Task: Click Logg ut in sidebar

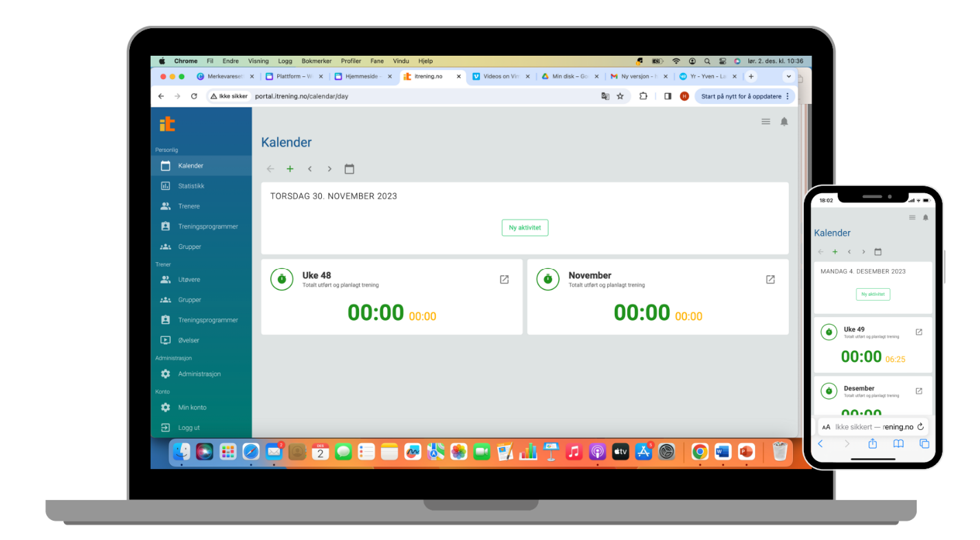Action: (x=188, y=427)
